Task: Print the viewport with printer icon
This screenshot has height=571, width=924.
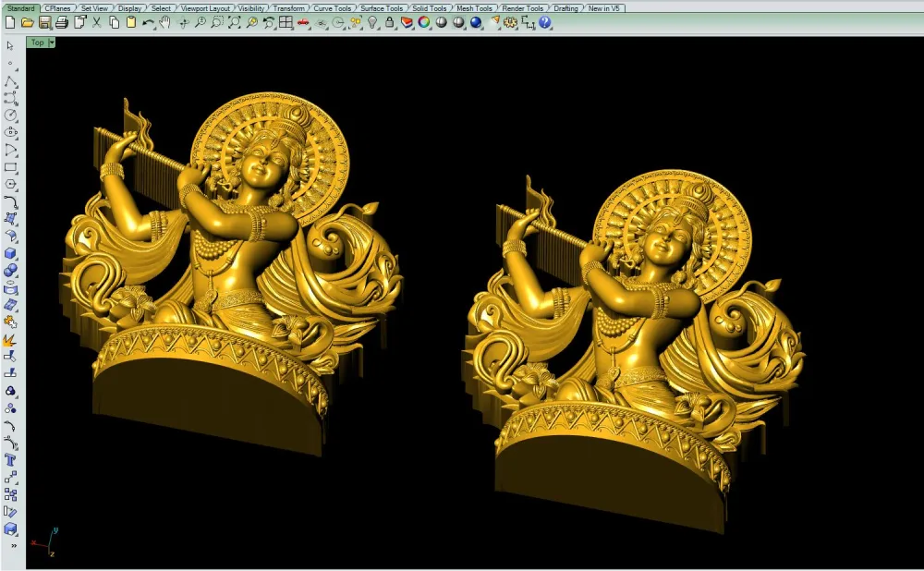Action: [x=62, y=22]
